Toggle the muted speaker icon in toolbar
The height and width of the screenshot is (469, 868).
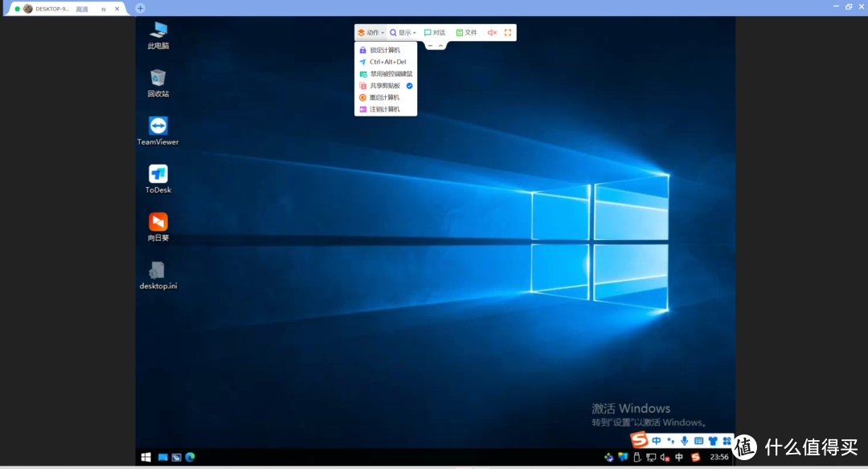pos(492,33)
